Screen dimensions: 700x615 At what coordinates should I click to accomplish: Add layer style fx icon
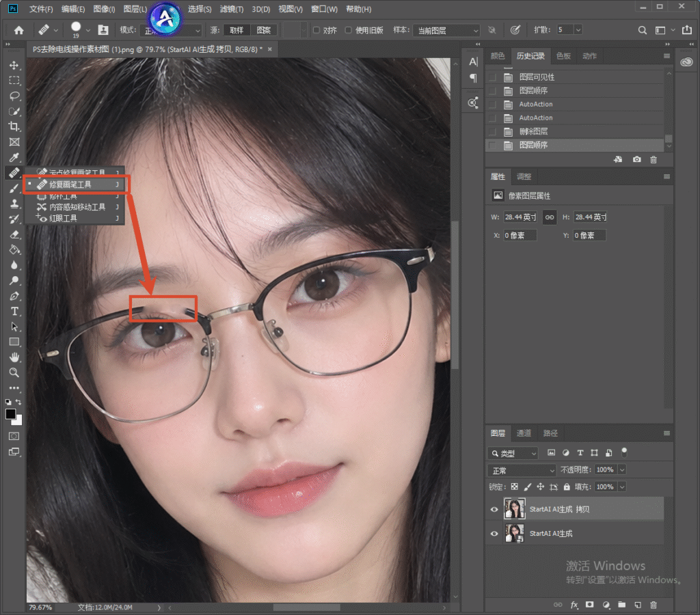574,605
